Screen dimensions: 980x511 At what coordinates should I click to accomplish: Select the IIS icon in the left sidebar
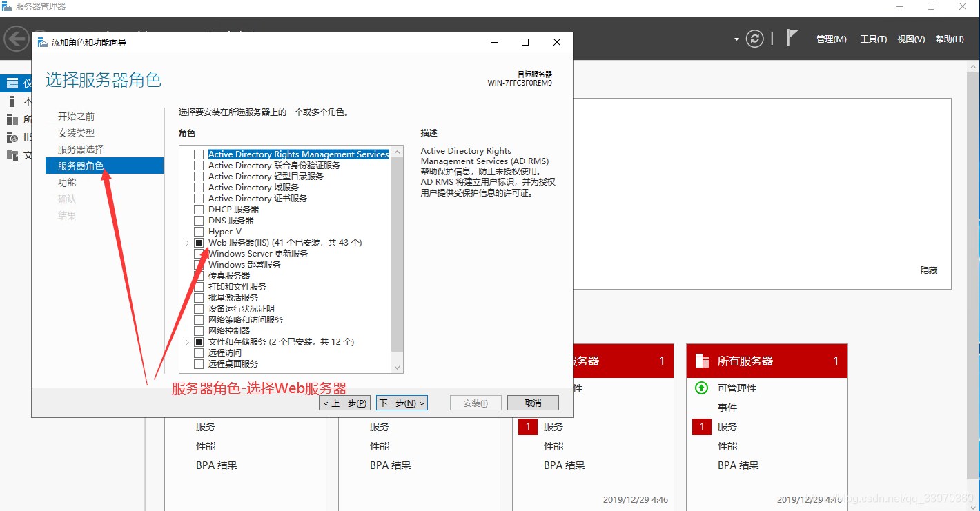pyautogui.click(x=12, y=137)
